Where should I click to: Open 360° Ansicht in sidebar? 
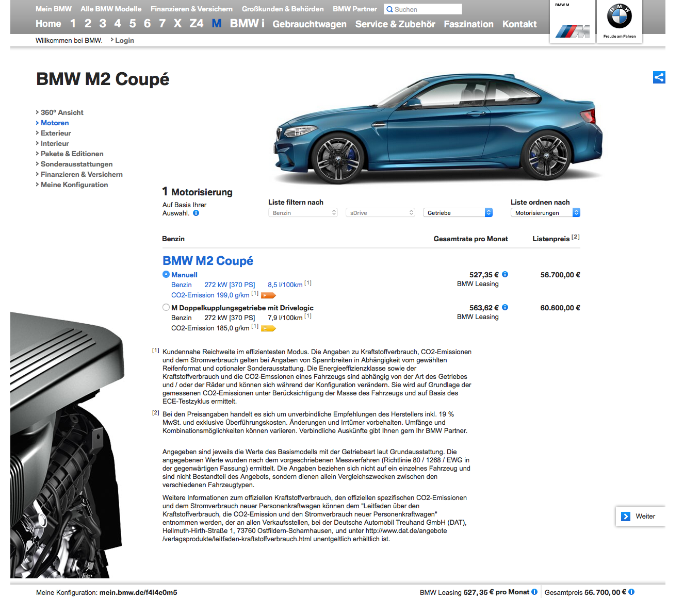62,112
